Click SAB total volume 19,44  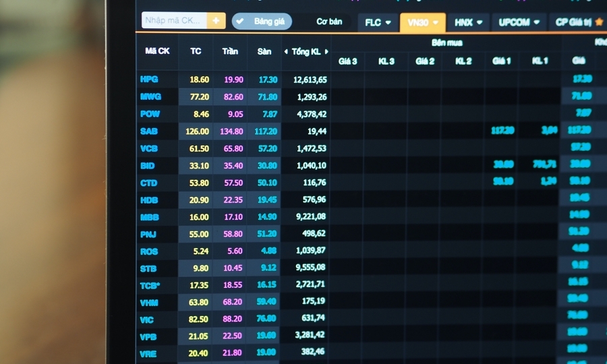[317, 131]
